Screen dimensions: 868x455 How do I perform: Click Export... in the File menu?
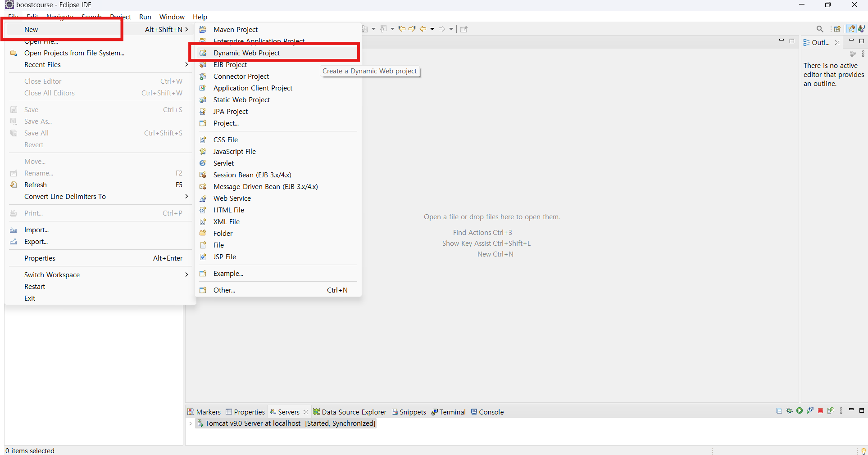point(100,241)
